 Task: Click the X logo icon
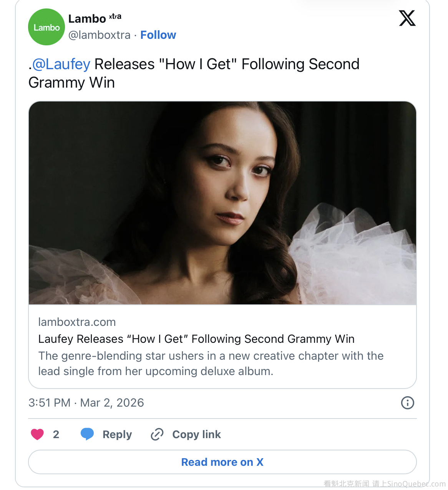407,18
